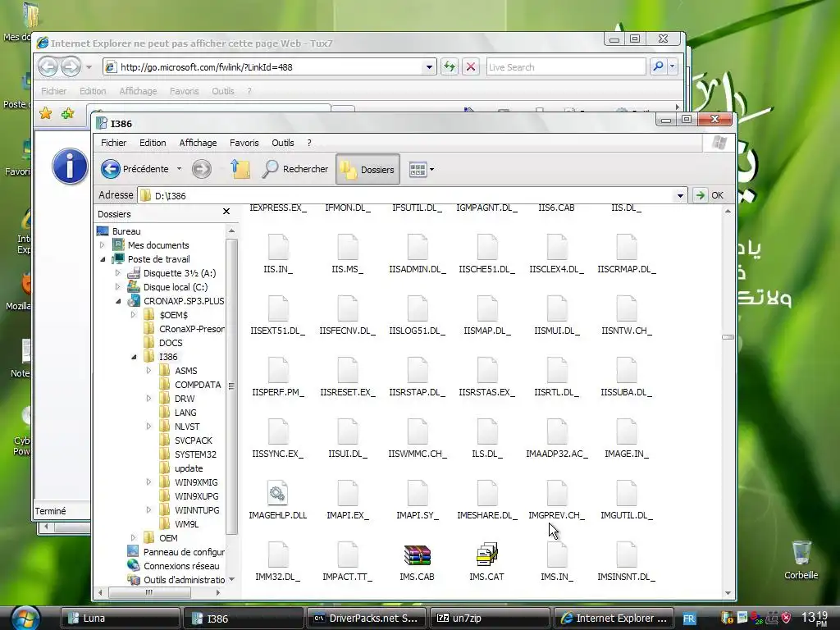This screenshot has width=840, height=630.
Task: Open Outils menu in I386 window
Action: click(283, 143)
